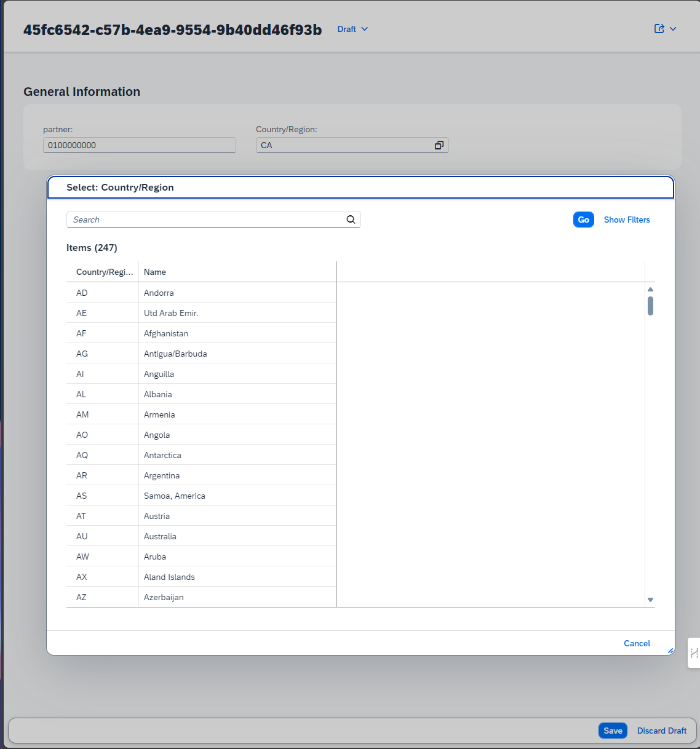Open the share icon in the header
Screen dimensions: 700x749
tap(659, 28)
